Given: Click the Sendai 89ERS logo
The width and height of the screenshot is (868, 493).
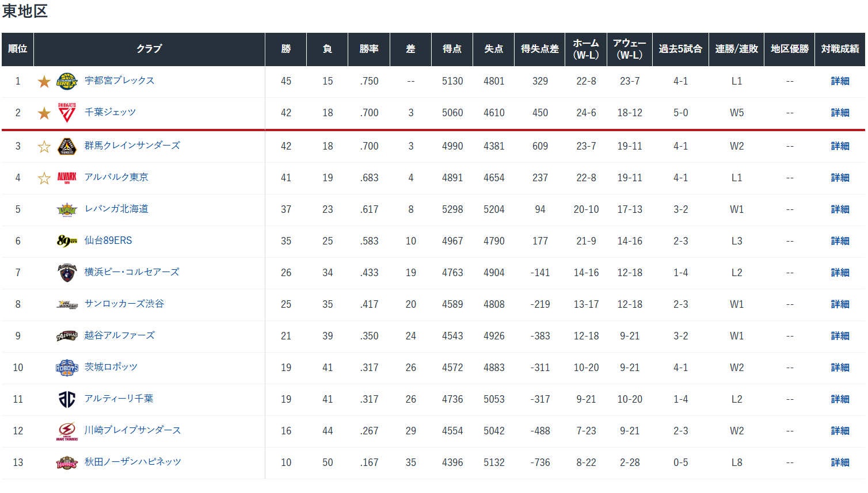Looking at the screenshot, I should point(67,241).
